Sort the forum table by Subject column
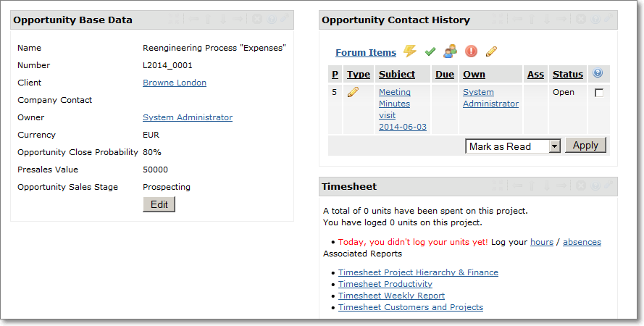Image resolution: width=644 pixels, height=326 pixels. 397,74
